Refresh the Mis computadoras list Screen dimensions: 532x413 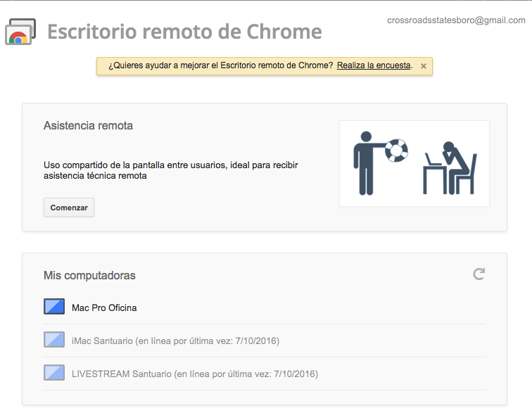(x=479, y=274)
